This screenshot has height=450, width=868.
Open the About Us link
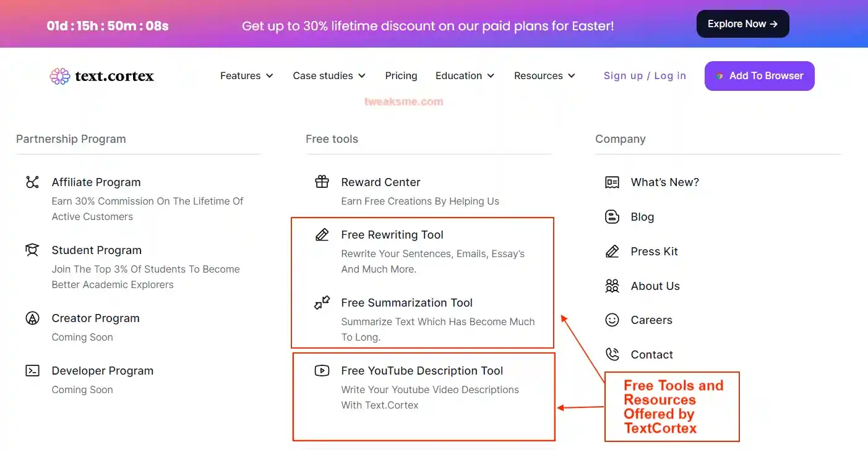[655, 286]
